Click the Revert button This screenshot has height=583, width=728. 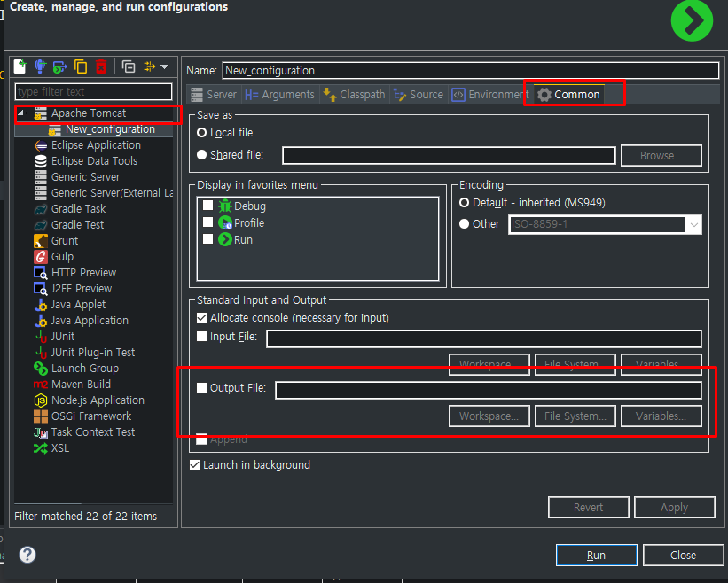[588, 508]
